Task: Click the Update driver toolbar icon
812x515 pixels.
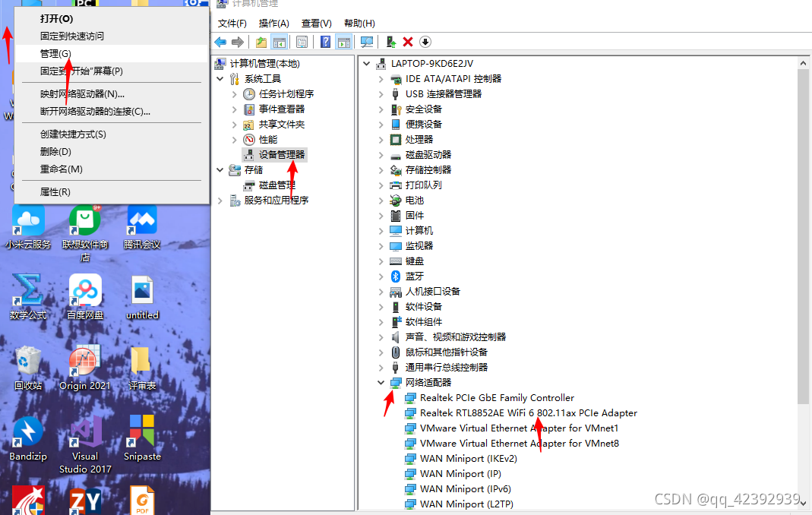Action: [x=391, y=42]
